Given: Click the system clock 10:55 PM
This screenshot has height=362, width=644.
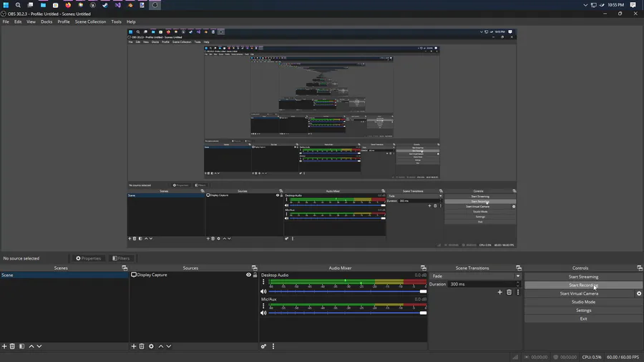Looking at the screenshot, I should (615, 5).
